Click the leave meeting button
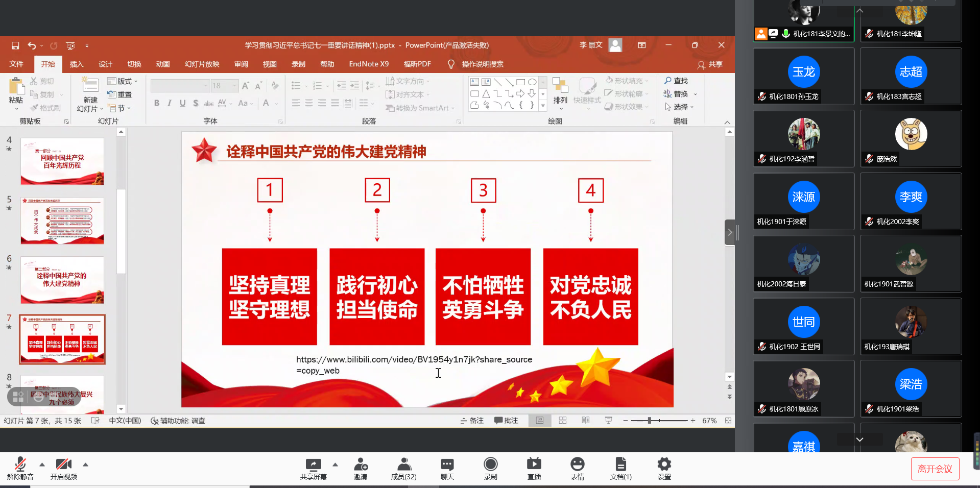 pos(935,469)
